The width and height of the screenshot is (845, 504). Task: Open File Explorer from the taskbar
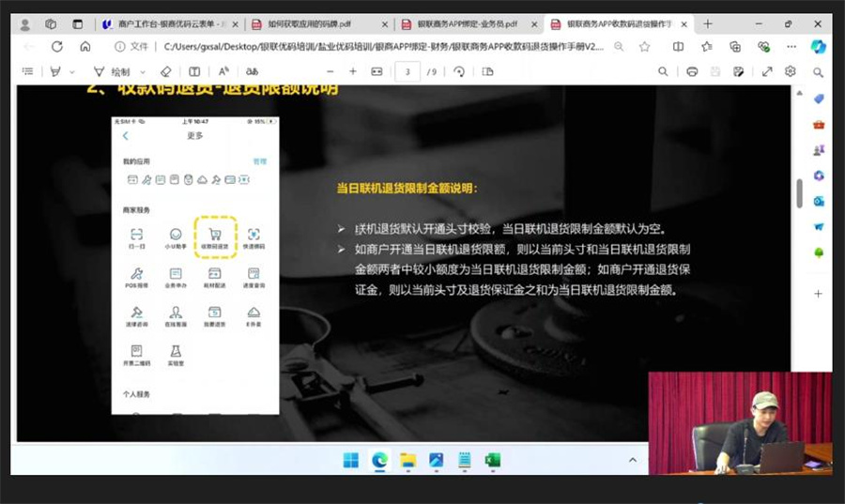(x=408, y=461)
